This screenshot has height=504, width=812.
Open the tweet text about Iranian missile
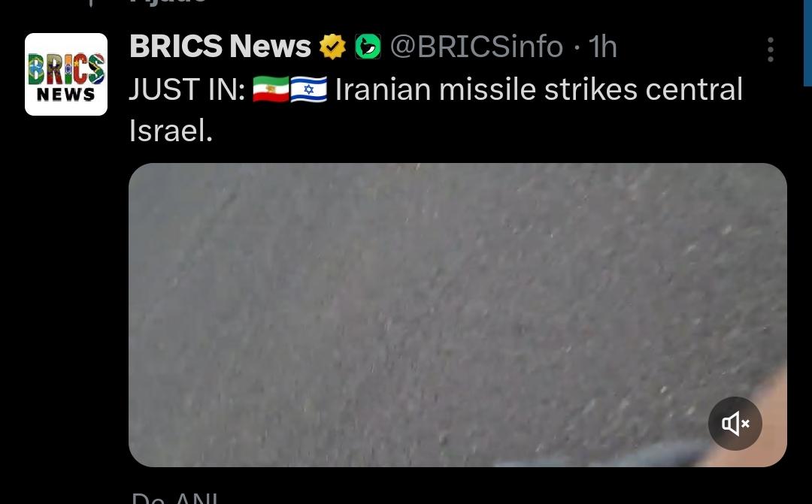[x=435, y=110]
